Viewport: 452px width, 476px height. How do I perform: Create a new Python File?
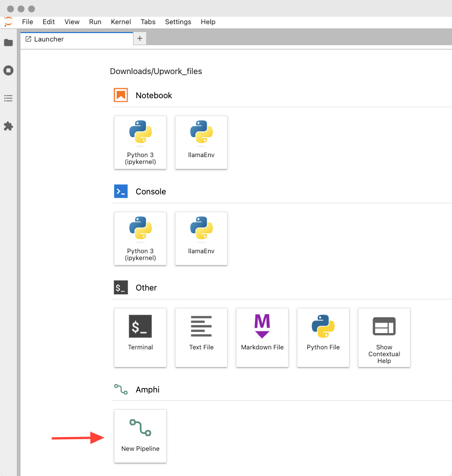point(323,338)
